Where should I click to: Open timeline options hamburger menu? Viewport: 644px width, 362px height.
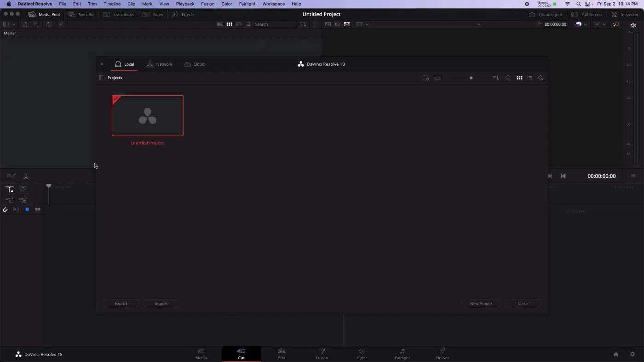pyautogui.click(x=633, y=176)
